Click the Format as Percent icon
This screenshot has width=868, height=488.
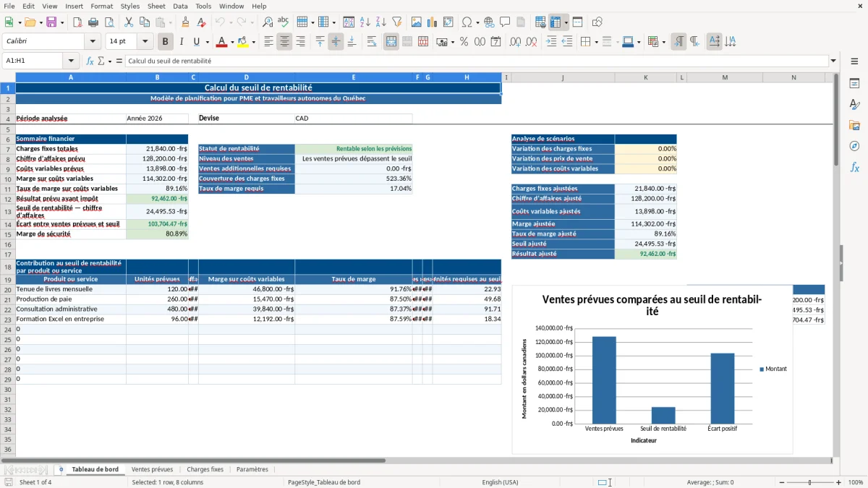click(x=464, y=42)
